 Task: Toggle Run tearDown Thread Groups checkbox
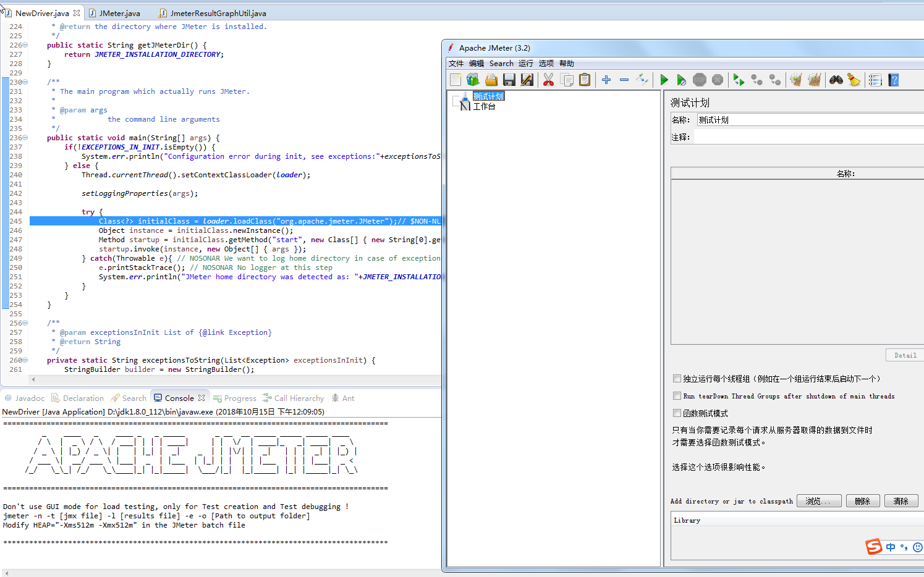click(677, 396)
